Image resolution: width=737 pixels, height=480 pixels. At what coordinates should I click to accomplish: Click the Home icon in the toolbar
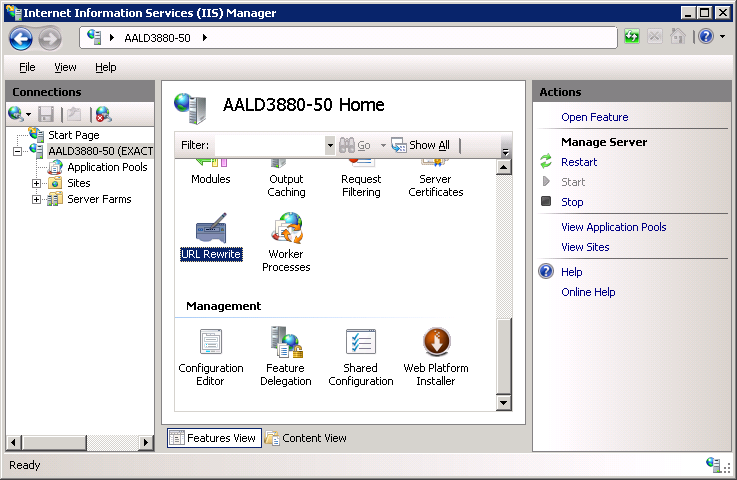coord(678,36)
